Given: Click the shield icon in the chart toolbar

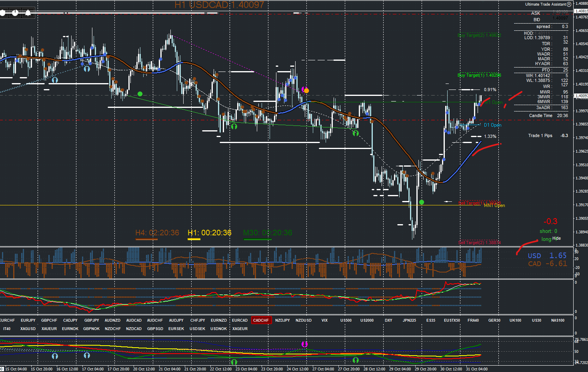Looking at the screenshot, I should click(x=2, y=13).
